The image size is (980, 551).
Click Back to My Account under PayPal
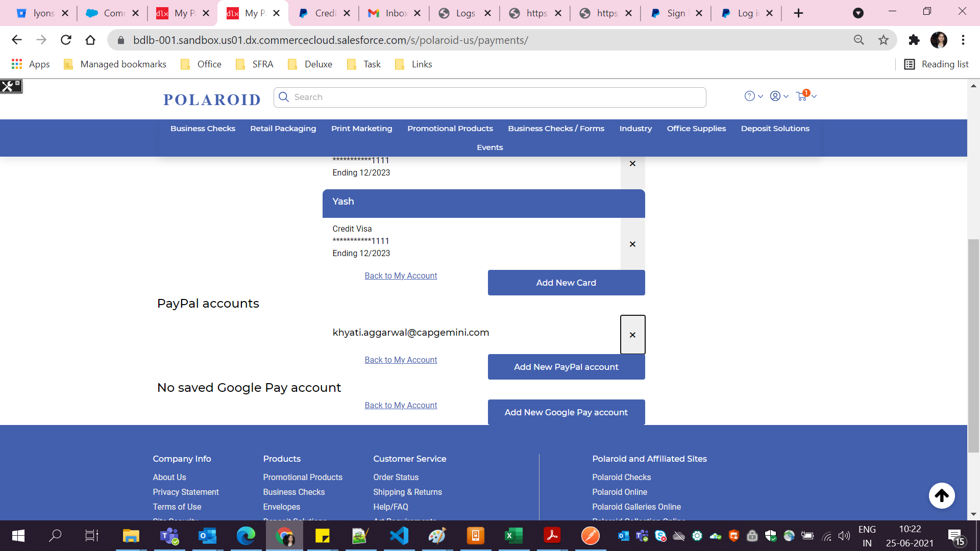click(401, 360)
